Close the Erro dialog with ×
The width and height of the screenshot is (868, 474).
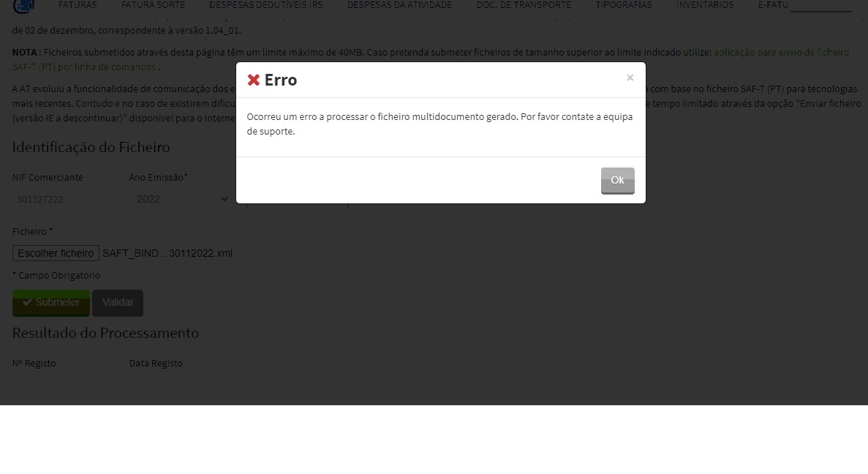[630, 78]
